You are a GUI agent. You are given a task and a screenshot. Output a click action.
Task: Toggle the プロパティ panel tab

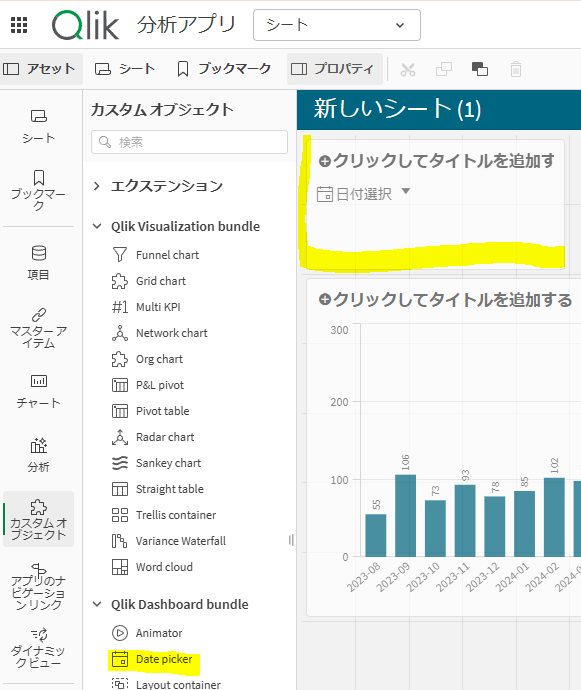click(335, 69)
